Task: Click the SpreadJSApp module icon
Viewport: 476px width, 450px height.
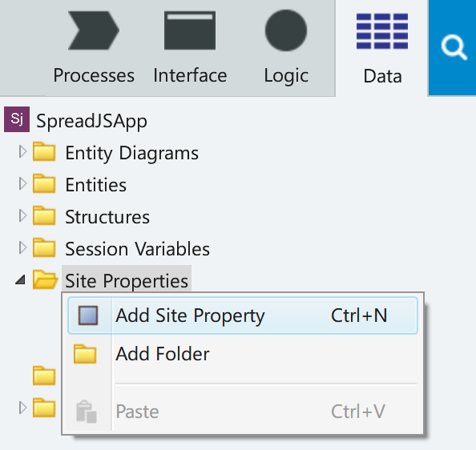Action: [x=17, y=119]
